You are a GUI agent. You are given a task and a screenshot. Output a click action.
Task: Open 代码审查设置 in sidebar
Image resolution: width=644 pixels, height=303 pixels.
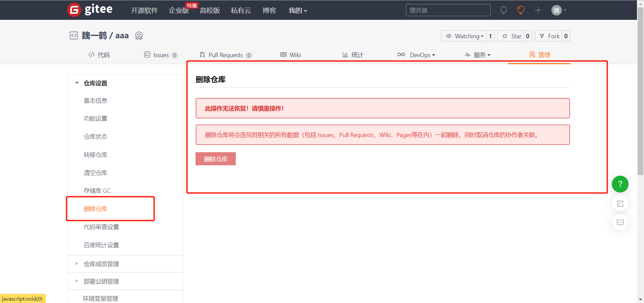point(101,227)
